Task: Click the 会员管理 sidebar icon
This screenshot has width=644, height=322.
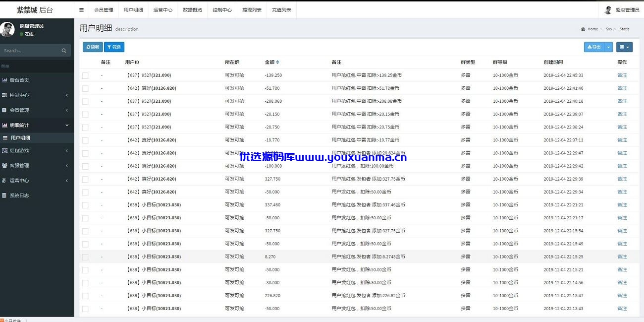Action: [x=4, y=110]
